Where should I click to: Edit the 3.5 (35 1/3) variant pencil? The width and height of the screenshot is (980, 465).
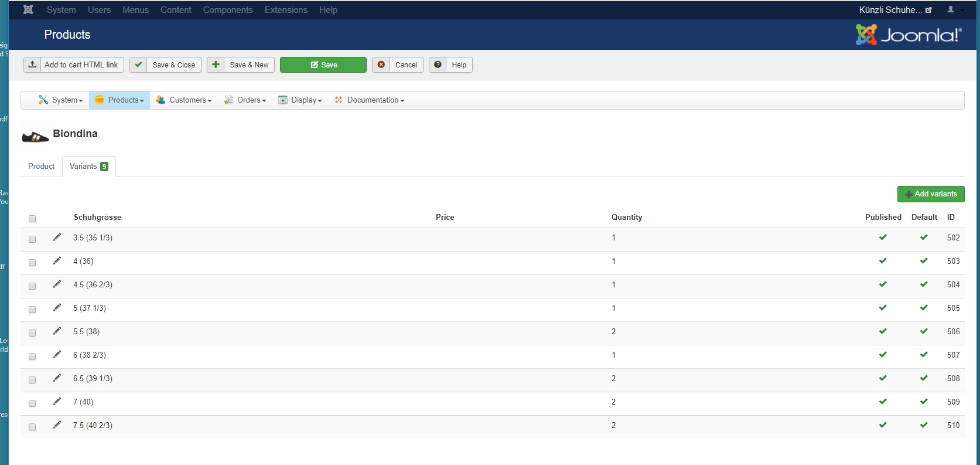[57, 237]
